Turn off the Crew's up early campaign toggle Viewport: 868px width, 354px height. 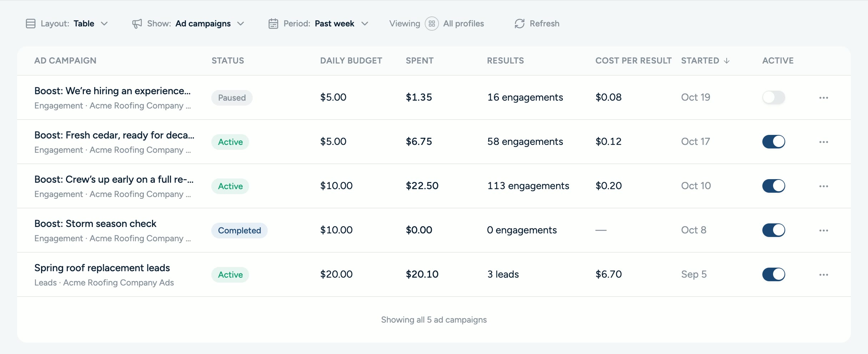pyautogui.click(x=774, y=186)
